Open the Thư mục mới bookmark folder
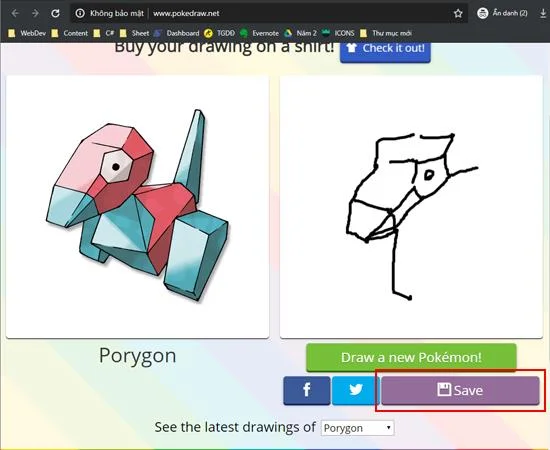This screenshot has width=550, height=450. (x=386, y=33)
